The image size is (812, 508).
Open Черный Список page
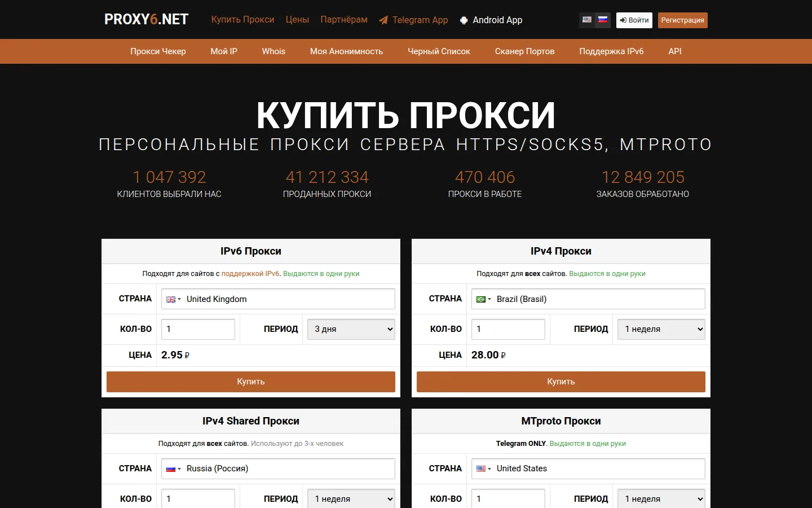point(439,51)
